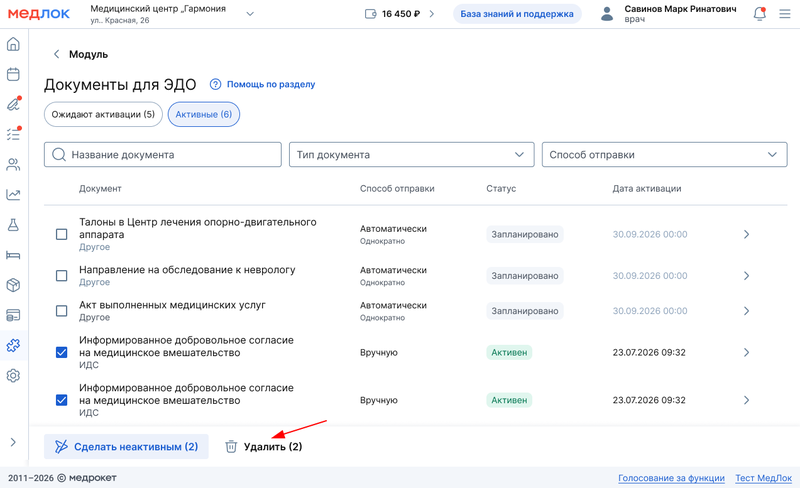Click the Название документа search field

163,155
